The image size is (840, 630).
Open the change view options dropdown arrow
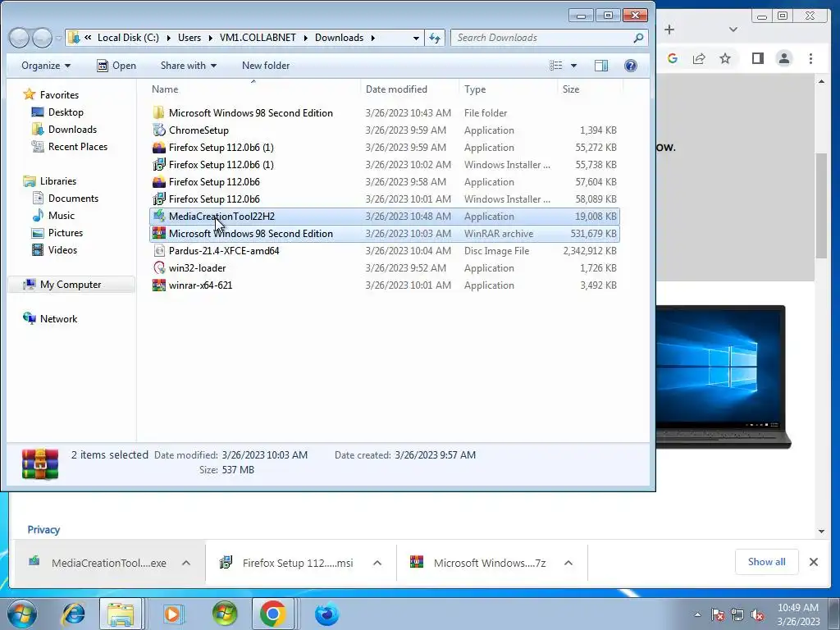tap(573, 66)
